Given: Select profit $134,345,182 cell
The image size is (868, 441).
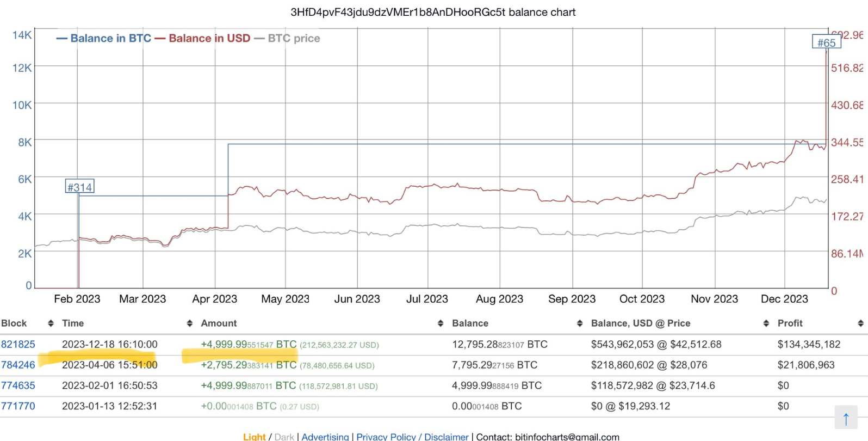Looking at the screenshot, I should click(809, 345).
